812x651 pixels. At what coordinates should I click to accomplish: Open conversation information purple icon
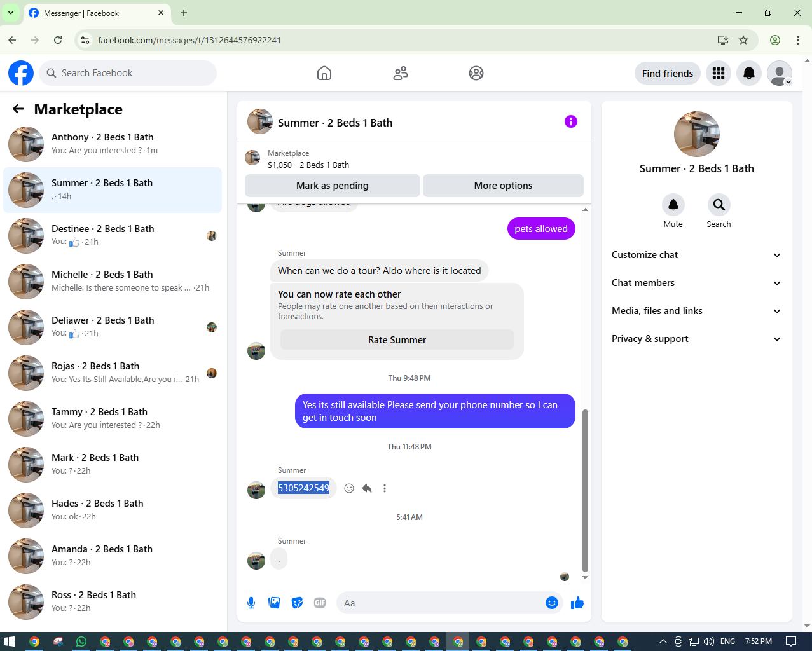pyautogui.click(x=571, y=121)
